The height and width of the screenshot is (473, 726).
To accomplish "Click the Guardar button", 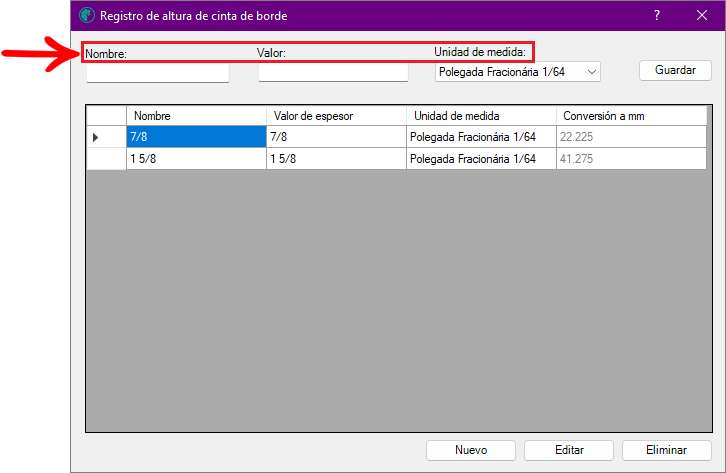I will (675, 70).
